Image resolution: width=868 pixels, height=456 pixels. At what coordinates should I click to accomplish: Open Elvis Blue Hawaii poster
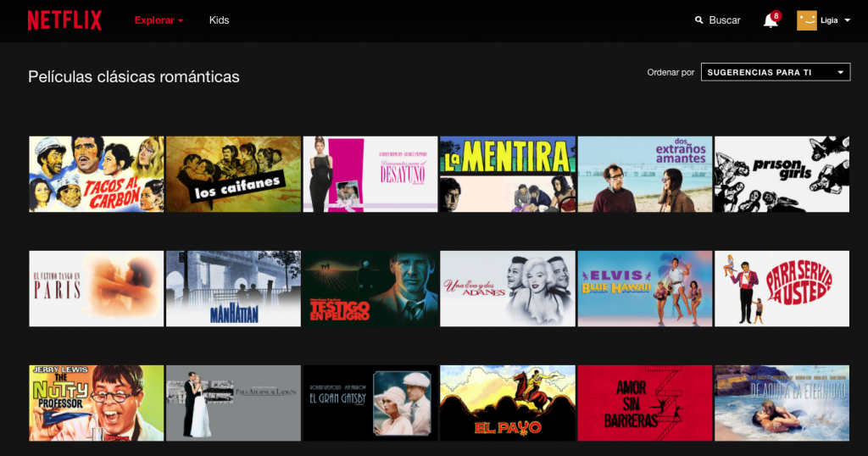[645, 289]
